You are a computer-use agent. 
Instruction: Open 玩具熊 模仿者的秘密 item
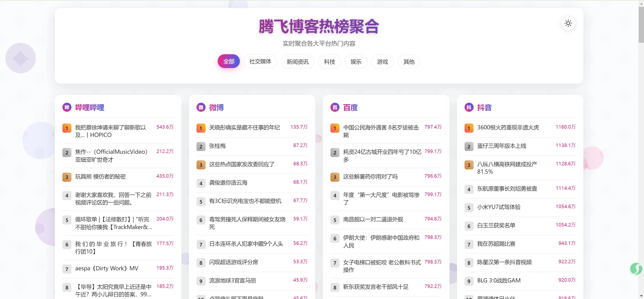pyautogui.click(x=118, y=177)
